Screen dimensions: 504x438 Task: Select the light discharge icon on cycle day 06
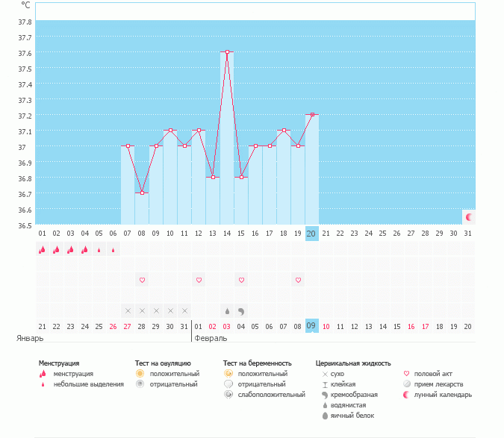113,250
